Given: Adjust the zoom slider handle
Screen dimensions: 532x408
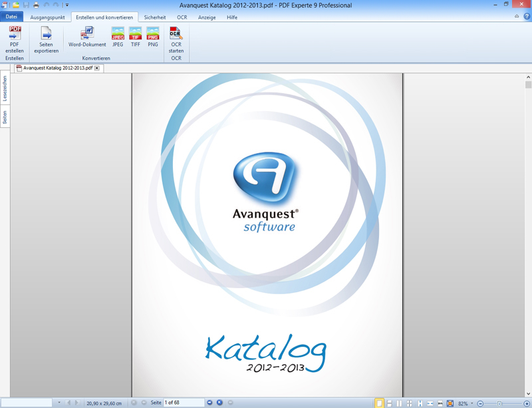Looking at the screenshot, I should coord(499,403).
